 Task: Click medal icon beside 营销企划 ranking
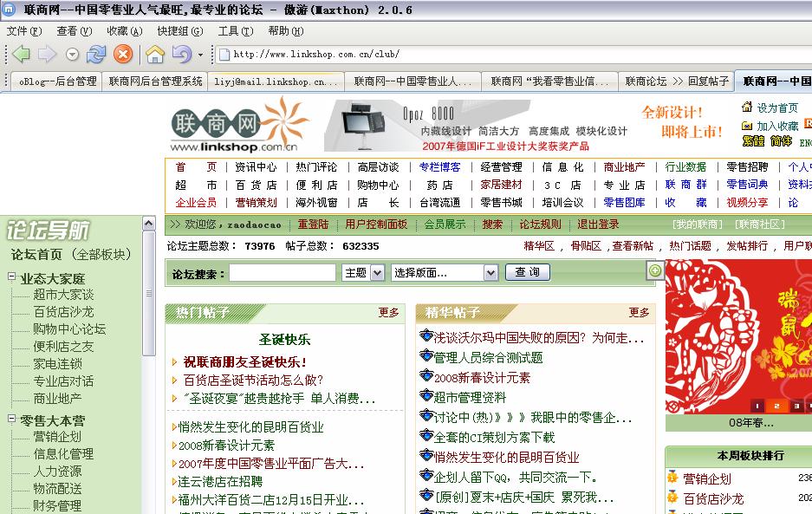[x=672, y=478]
